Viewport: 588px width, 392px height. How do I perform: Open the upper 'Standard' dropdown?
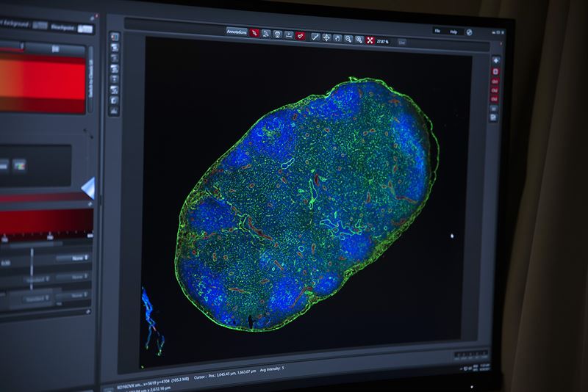pos(37,278)
